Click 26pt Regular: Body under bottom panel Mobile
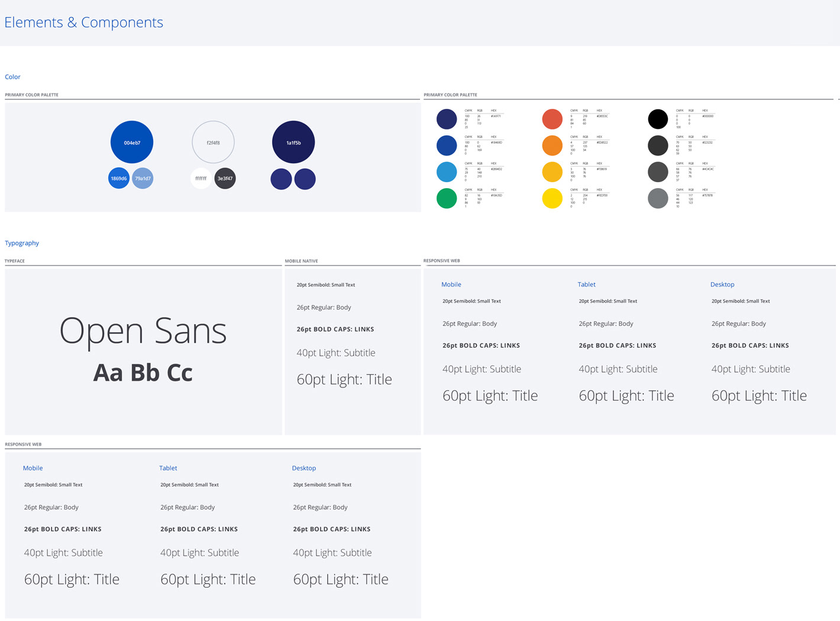 coord(51,507)
